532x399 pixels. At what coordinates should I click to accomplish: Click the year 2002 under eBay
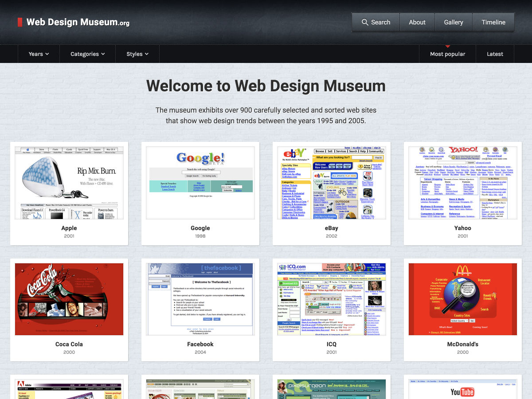(332, 236)
